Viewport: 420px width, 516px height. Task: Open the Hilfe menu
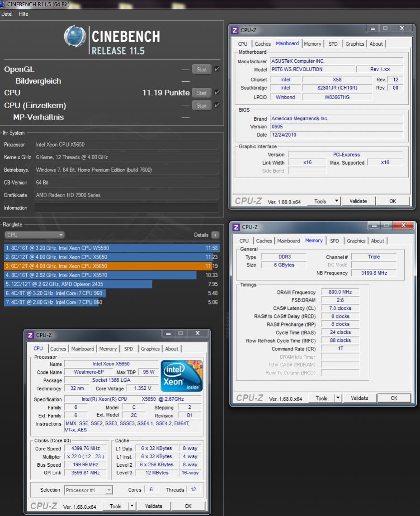(x=24, y=14)
